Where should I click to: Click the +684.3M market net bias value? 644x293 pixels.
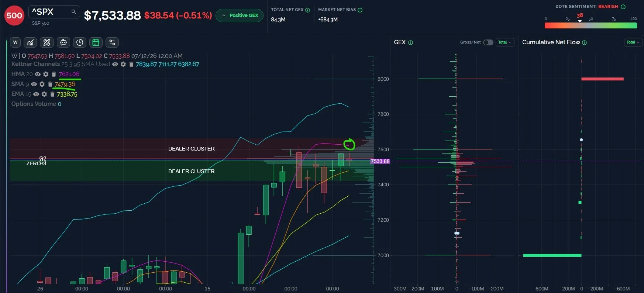pyautogui.click(x=328, y=20)
